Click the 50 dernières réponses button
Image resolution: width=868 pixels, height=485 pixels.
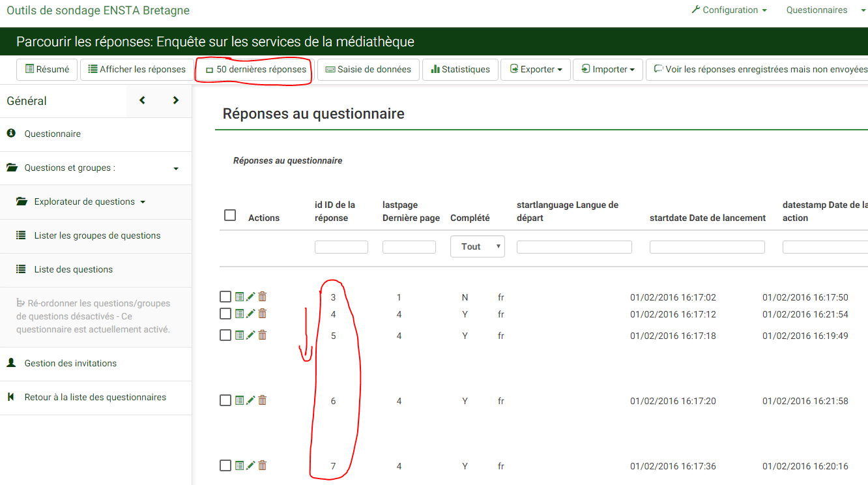click(x=255, y=69)
